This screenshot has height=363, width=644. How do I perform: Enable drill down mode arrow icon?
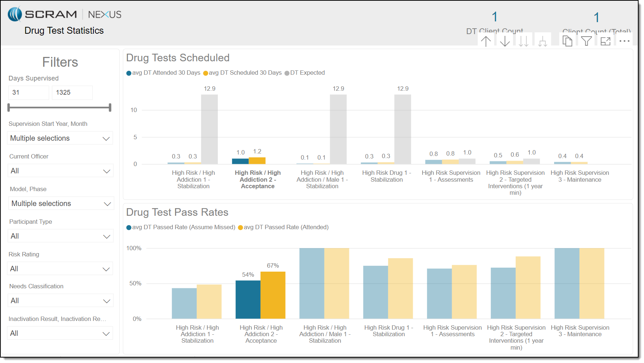[505, 41]
